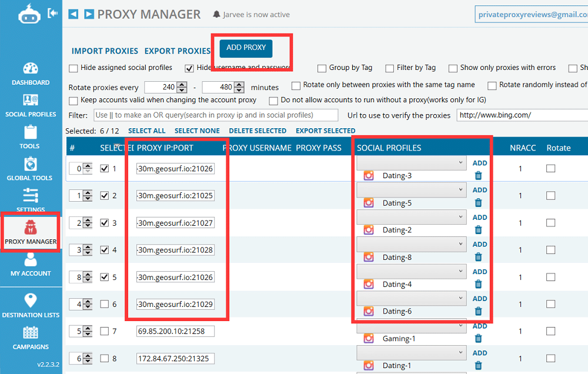The height and width of the screenshot is (374, 588).
Task: Open Social Profiles in the sidebar
Action: pos(31,105)
